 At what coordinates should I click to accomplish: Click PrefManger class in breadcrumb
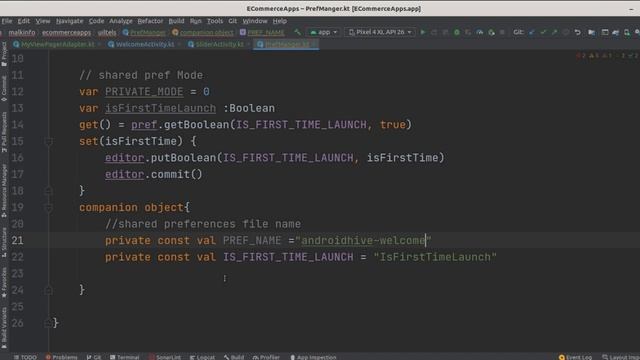pyautogui.click(x=144, y=32)
